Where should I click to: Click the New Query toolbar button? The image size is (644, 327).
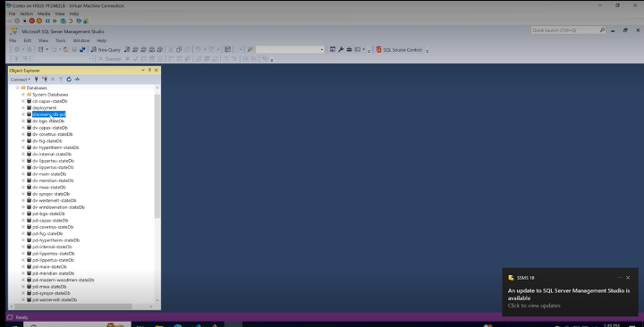click(x=106, y=50)
